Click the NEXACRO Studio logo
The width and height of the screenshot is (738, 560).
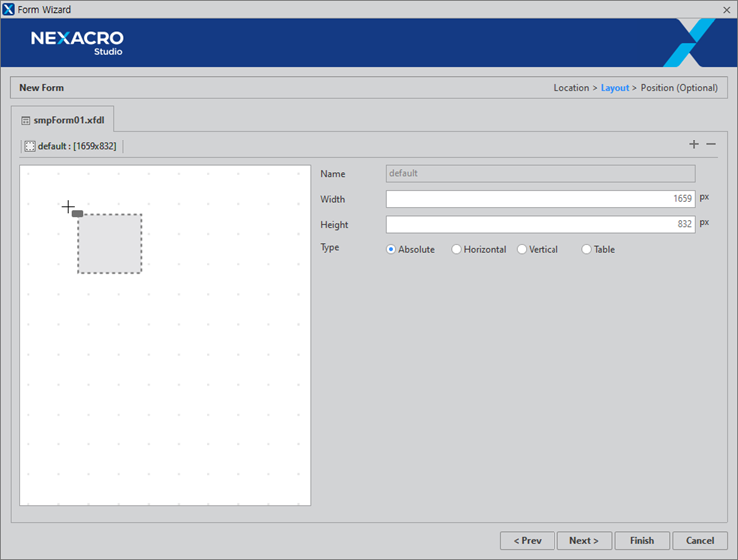77,43
